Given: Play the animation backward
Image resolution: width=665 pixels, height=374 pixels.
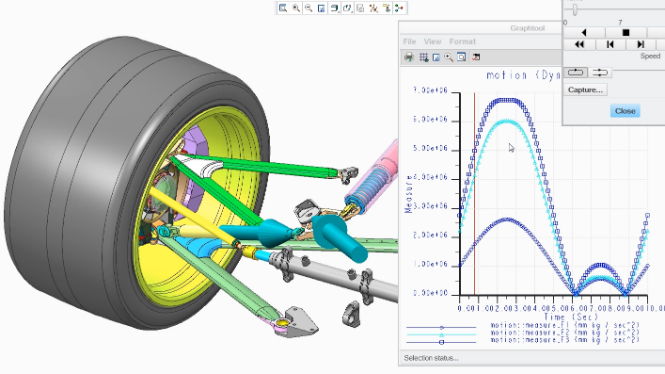Looking at the screenshot, I should (584, 33).
